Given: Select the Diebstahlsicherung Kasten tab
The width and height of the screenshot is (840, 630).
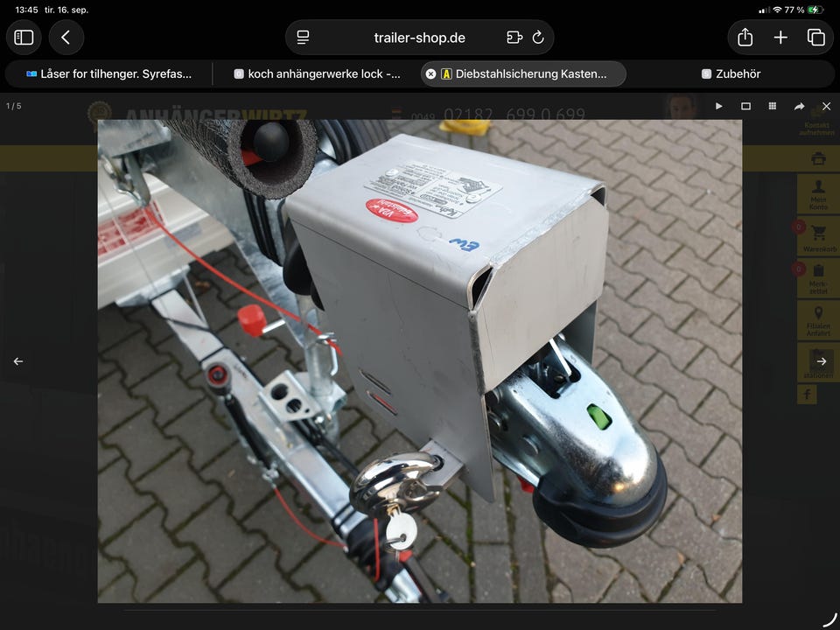Looking at the screenshot, I should (x=523, y=73).
